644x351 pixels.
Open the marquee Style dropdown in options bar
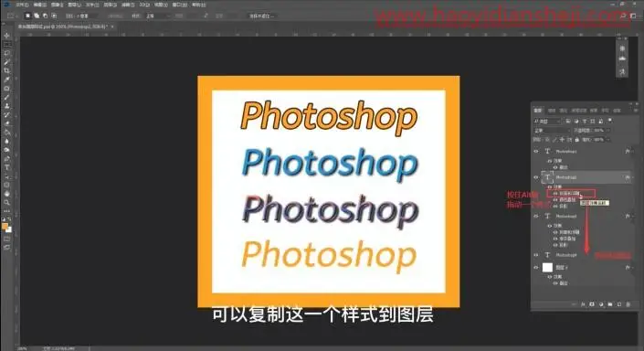point(158,16)
